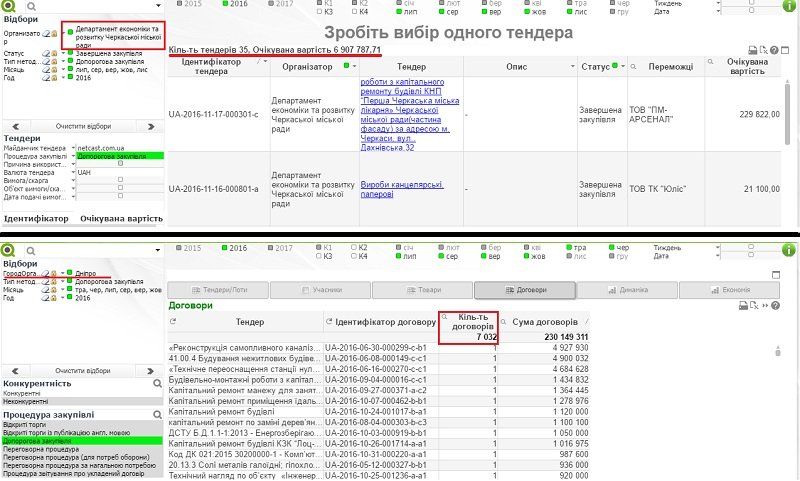Click the help question-mark icon above the tenders table
Image resolution: width=800 pixels, height=481 pixels.
776,49
